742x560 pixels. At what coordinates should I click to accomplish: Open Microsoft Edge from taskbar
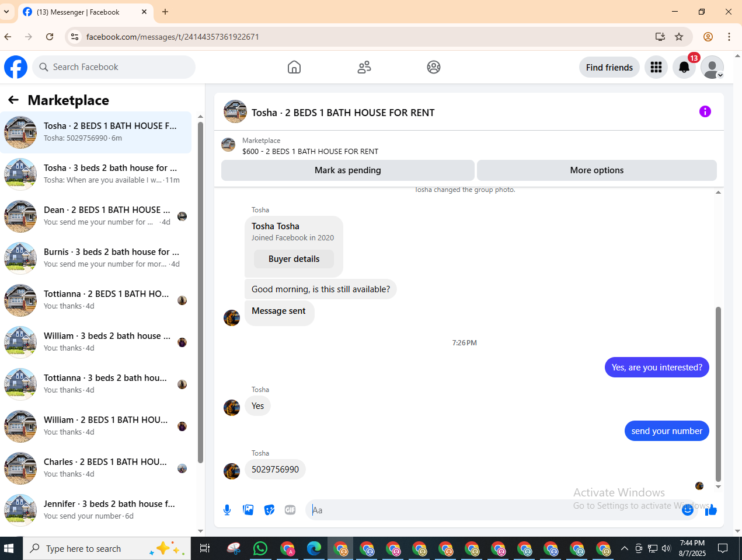314,548
